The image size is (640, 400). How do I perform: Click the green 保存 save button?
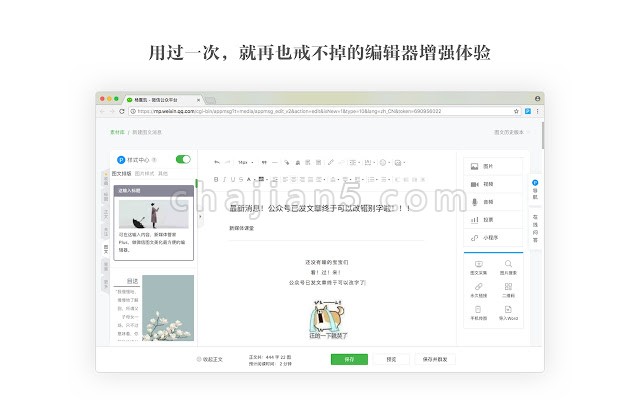(x=349, y=359)
